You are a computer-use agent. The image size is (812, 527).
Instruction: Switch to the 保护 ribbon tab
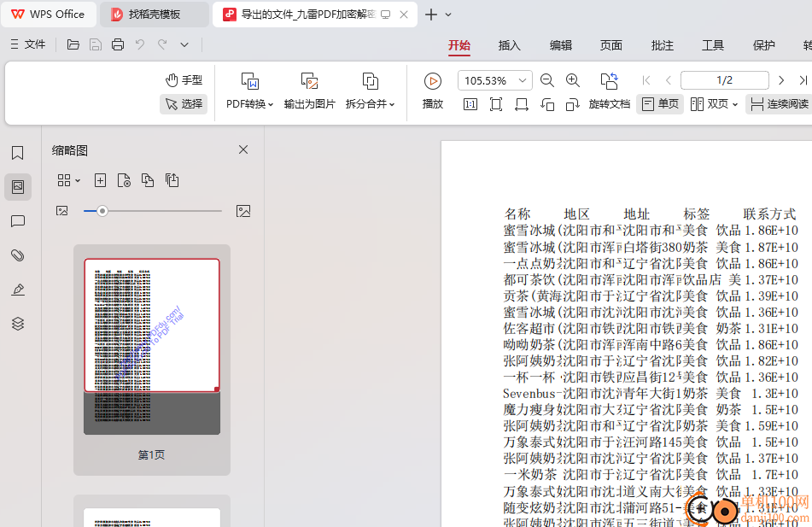(x=764, y=45)
